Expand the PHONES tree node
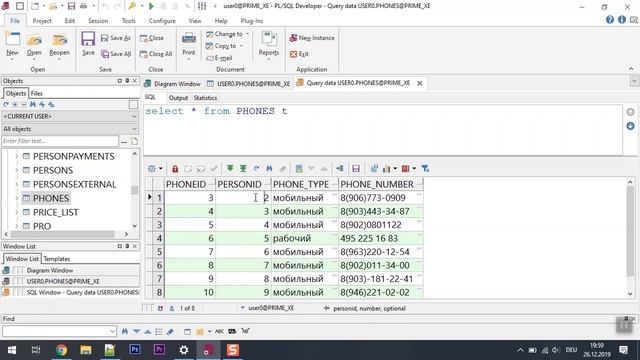This screenshot has width=640, height=360. (x=17, y=198)
